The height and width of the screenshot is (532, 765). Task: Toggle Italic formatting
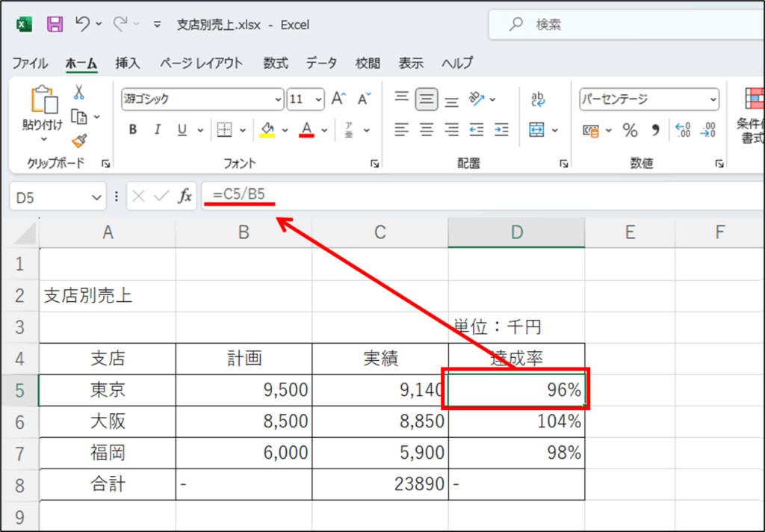pos(157,130)
